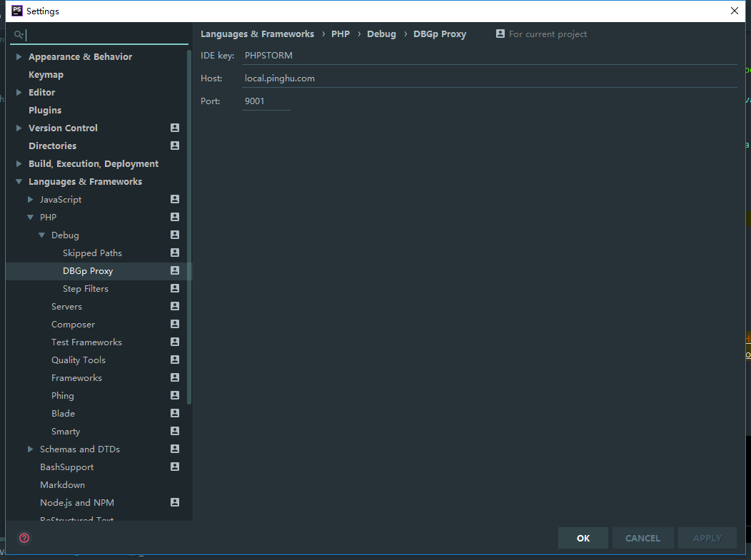Click the settings tree scrollbar
Viewport: 751px width, 560px height.
[189, 228]
